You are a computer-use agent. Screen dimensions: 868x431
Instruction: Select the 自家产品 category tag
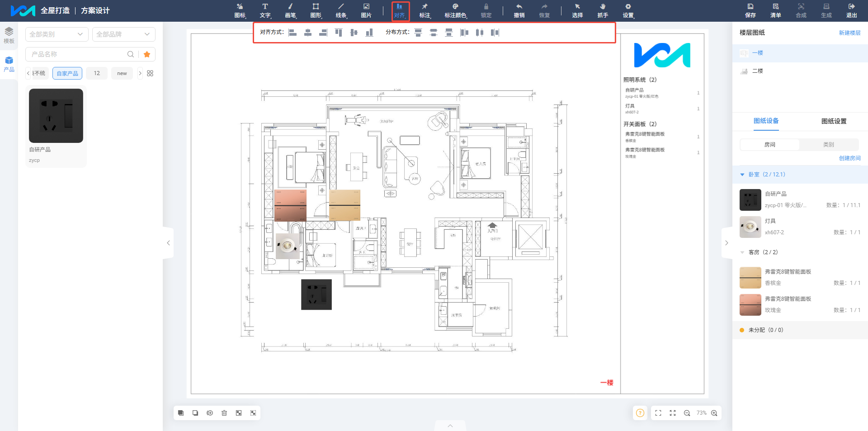(x=67, y=73)
